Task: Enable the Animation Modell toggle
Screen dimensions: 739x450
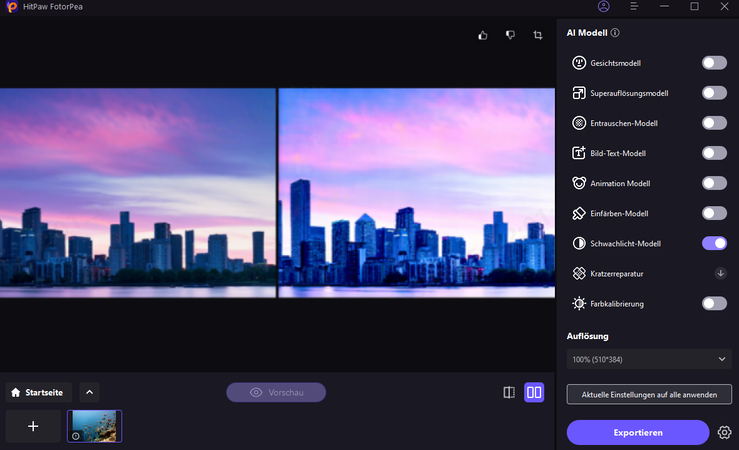Action: coord(714,183)
